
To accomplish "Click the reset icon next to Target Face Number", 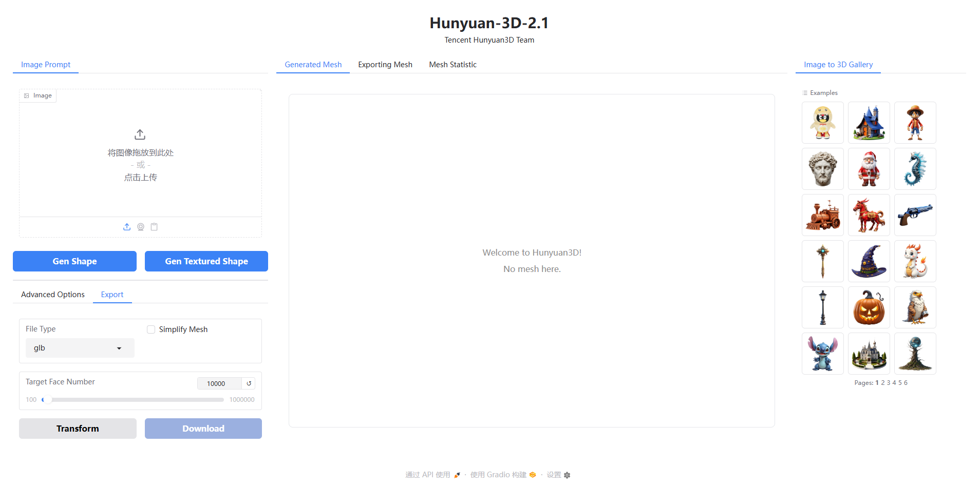I will (249, 383).
